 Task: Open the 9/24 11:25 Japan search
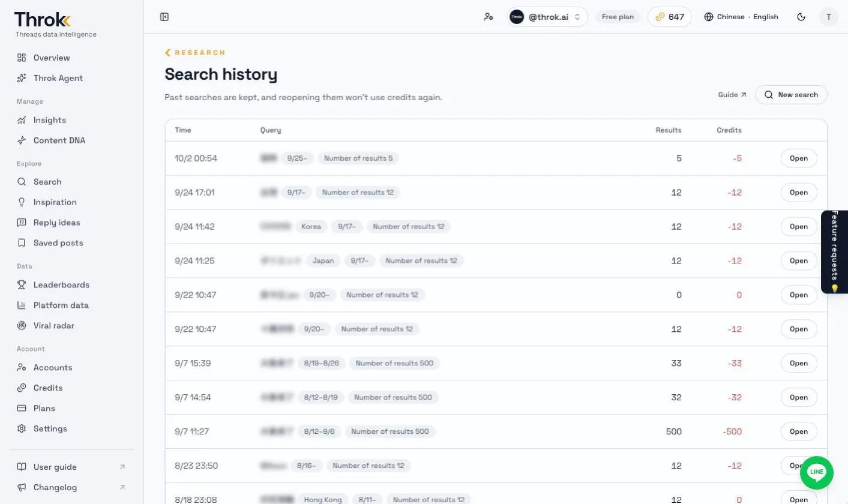799,261
